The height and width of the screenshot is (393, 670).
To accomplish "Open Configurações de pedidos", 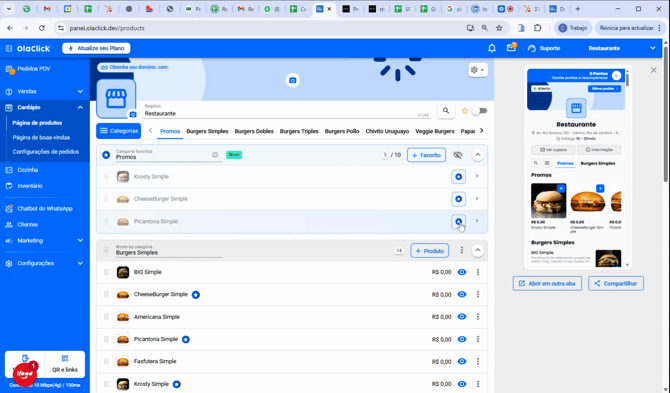I will [46, 152].
